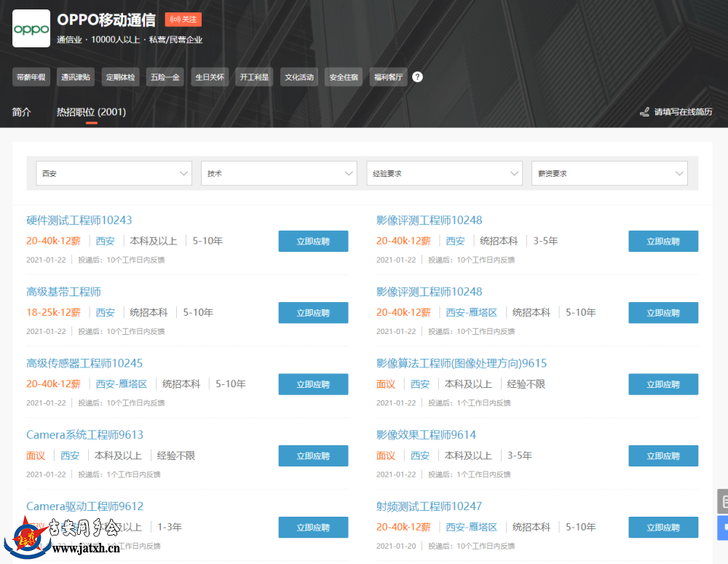Screen dimensions: 728x564
Task: Open the 技术 category dropdown
Action: (279, 173)
